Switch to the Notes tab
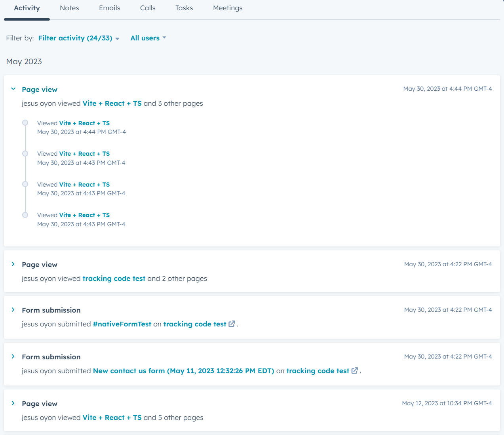The image size is (504, 435). 69,8
